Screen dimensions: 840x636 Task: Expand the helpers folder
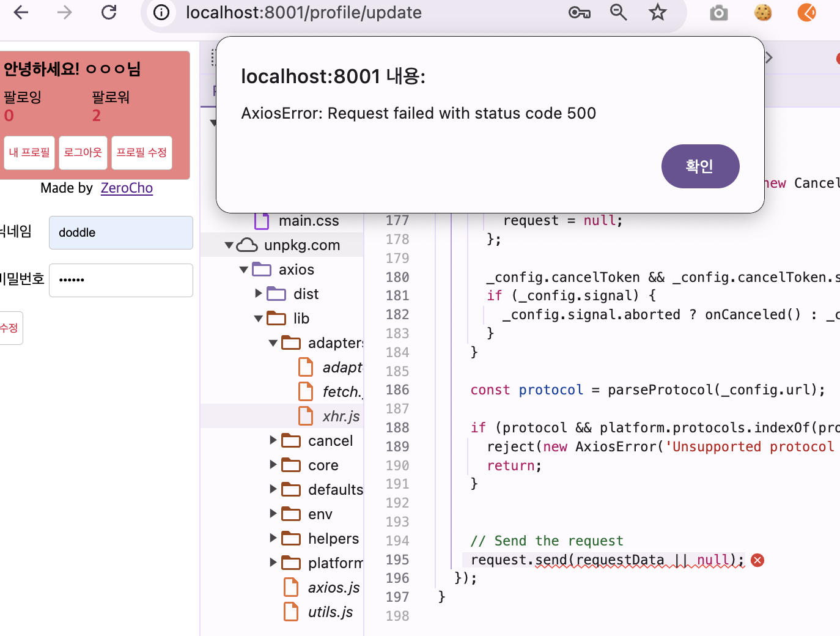click(x=273, y=539)
